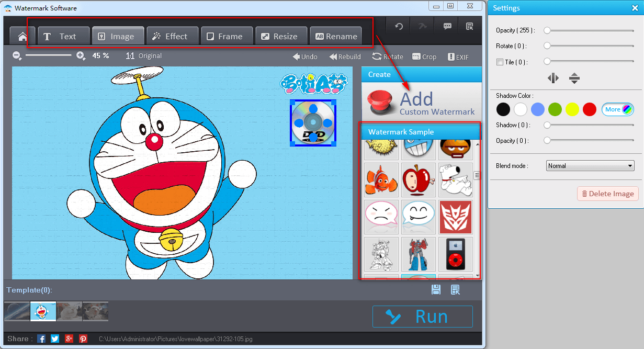
Task: Adjust the Tile (0) slider
Action: point(589,62)
